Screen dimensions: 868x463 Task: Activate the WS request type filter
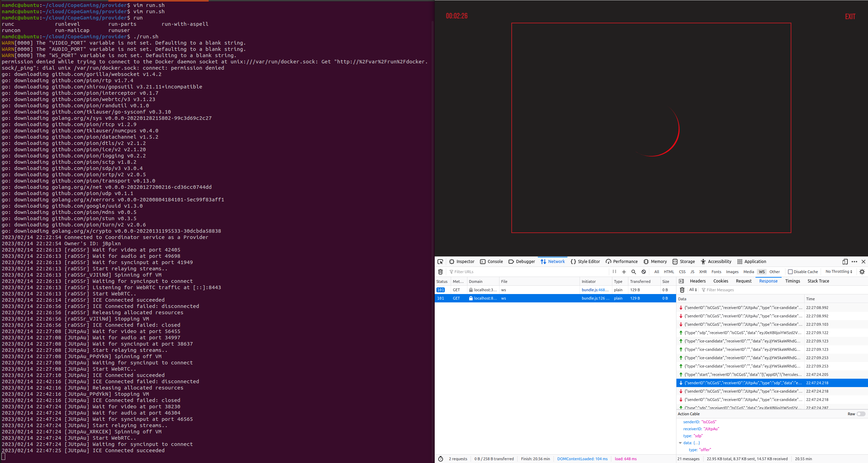point(762,272)
